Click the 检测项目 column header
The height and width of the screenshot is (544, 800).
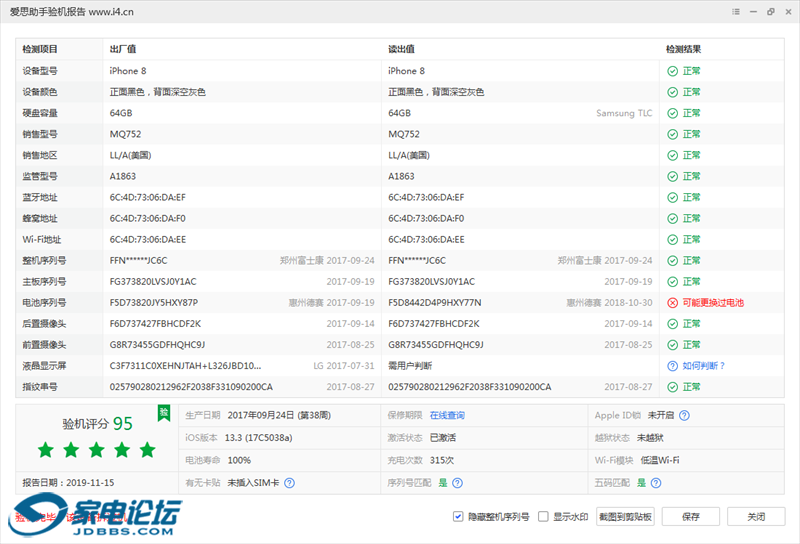(x=40, y=50)
